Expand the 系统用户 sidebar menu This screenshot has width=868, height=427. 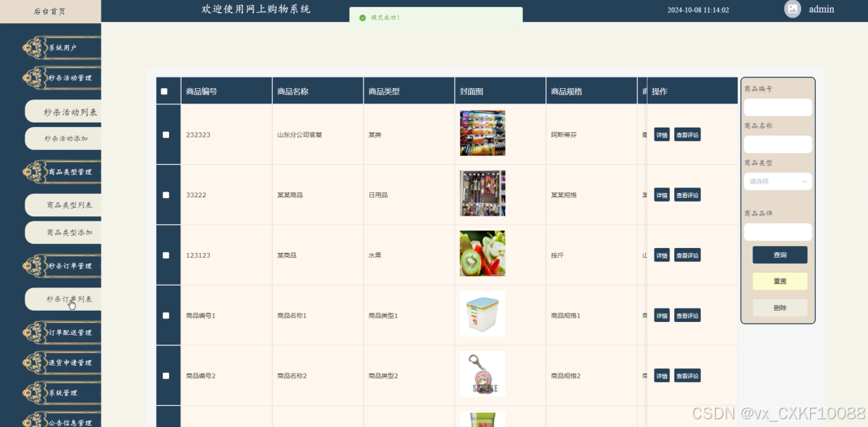(62, 48)
